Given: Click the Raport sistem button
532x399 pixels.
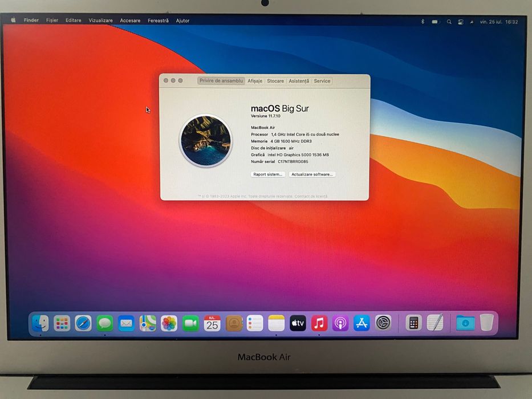Looking at the screenshot, I should [267, 174].
